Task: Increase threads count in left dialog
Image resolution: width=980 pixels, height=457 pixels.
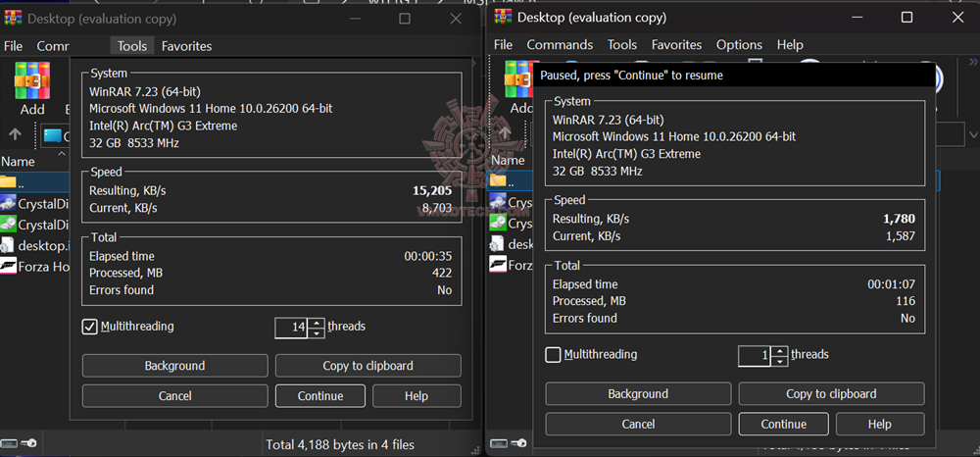Action: [x=317, y=323]
